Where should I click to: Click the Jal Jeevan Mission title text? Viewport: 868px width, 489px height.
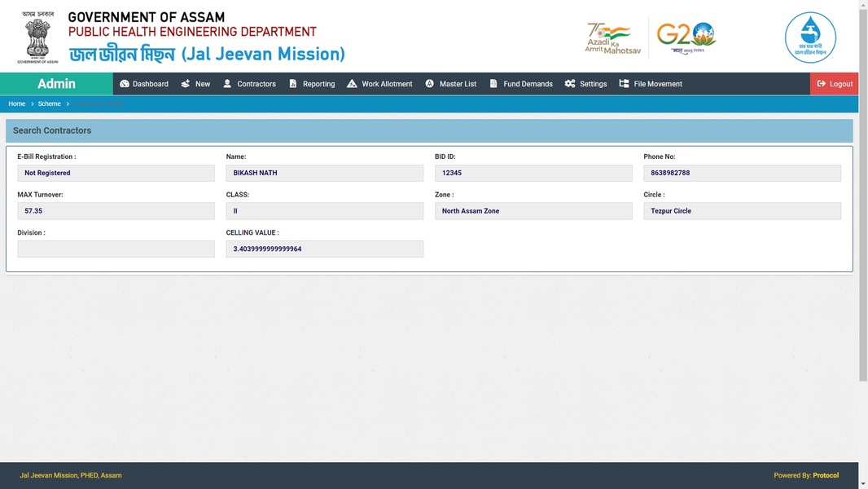pyautogui.click(x=207, y=55)
